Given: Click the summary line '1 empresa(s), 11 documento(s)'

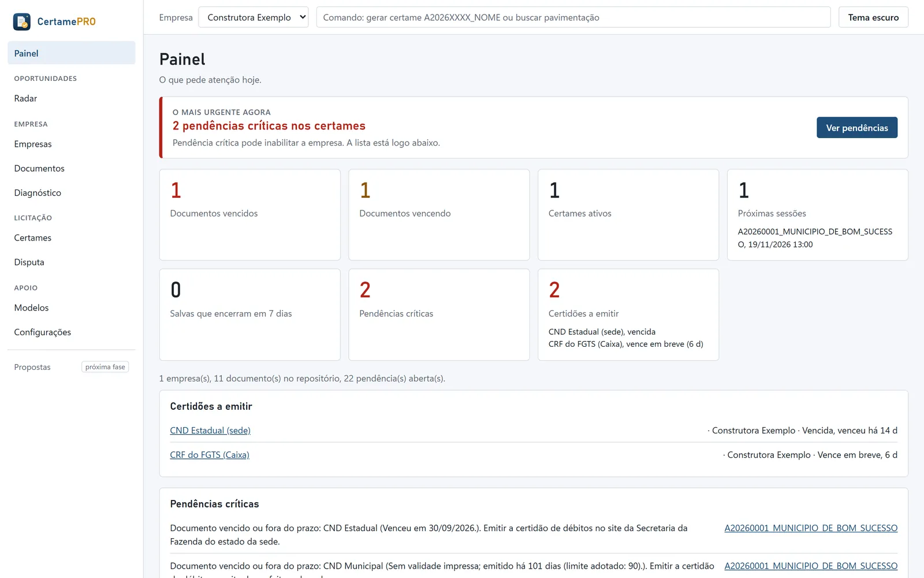Looking at the screenshot, I should 302,379.
